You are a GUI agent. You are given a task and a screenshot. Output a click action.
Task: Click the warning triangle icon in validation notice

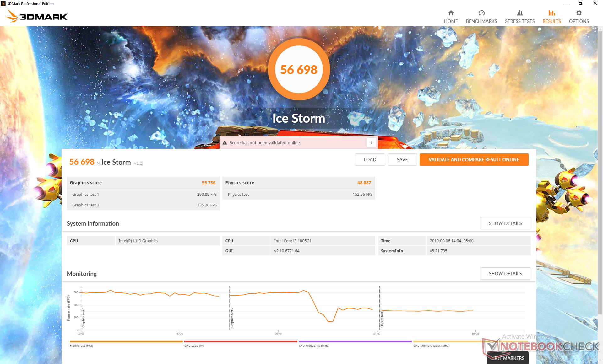tap(225, 143)
